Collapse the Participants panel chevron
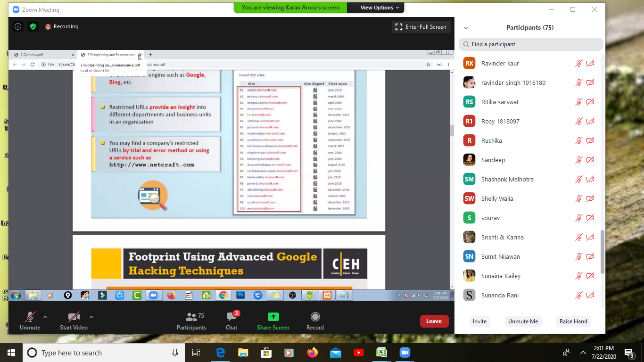This screenshot has height=362, width=644. tap(466, 28)
